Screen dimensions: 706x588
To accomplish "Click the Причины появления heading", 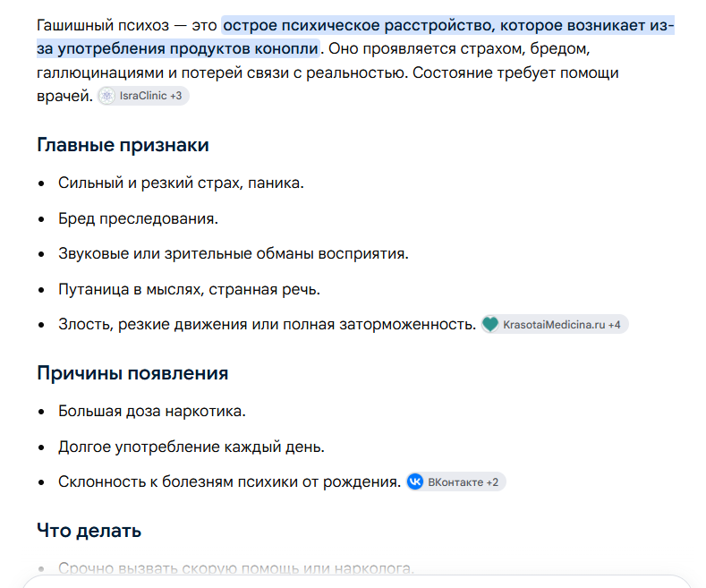I will click(x=132, y=373).
